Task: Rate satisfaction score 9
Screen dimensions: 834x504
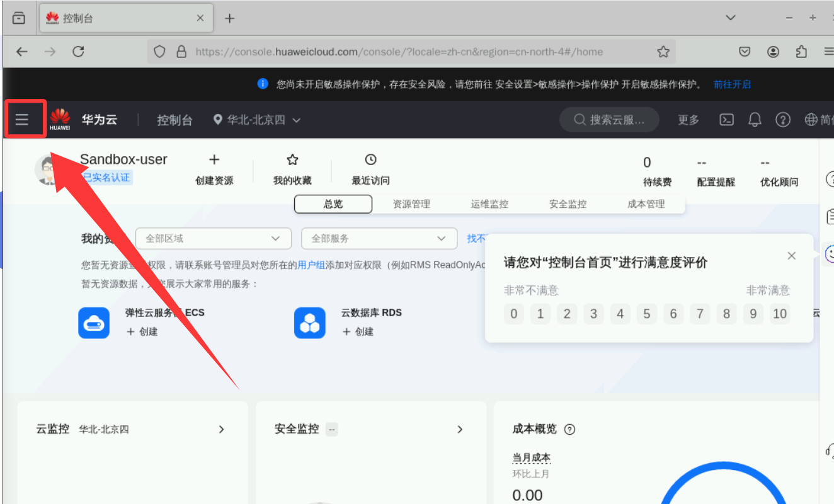Action: [753, 314]
